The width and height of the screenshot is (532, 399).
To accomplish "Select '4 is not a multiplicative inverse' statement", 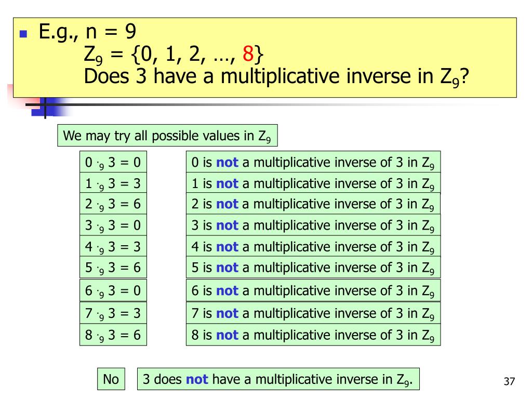I will pyautogui.click(x=313, y=246).
